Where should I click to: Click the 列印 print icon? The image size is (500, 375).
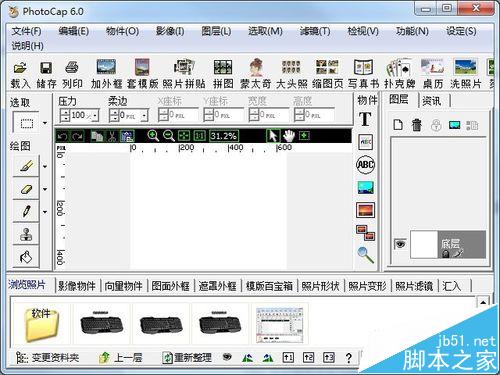72,68
